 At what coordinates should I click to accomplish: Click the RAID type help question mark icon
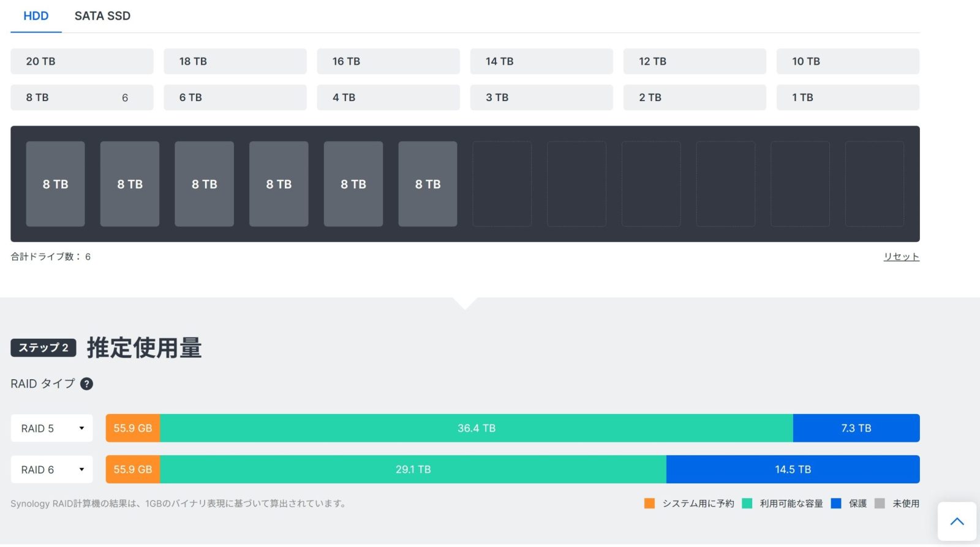(87, 384)
